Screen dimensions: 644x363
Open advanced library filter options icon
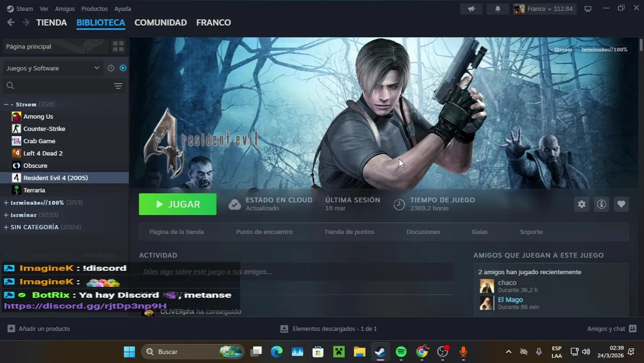point(118,86)
